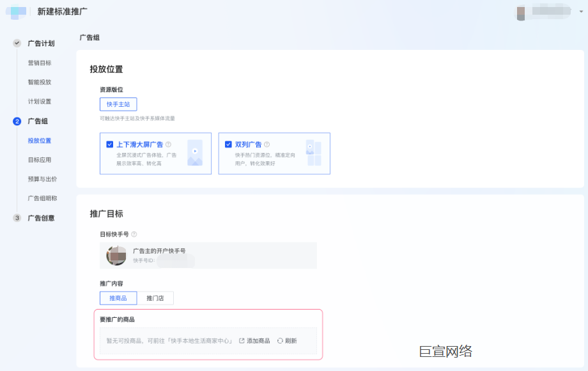Go to 广告计划 step in sidebar
The width and height of the screenshot is (588, 371).
[x=42, y=43]
